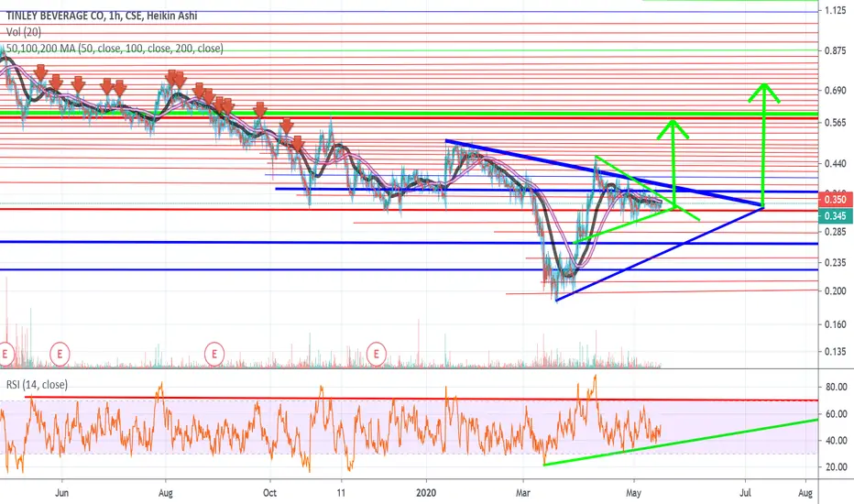Open the earnings E marker near Jun
Viewport: 854px width, 504px height.
pos(60,354)
